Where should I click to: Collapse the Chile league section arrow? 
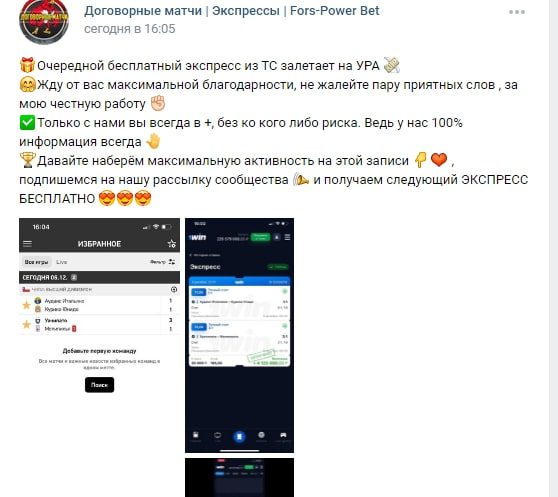[174, 290]
